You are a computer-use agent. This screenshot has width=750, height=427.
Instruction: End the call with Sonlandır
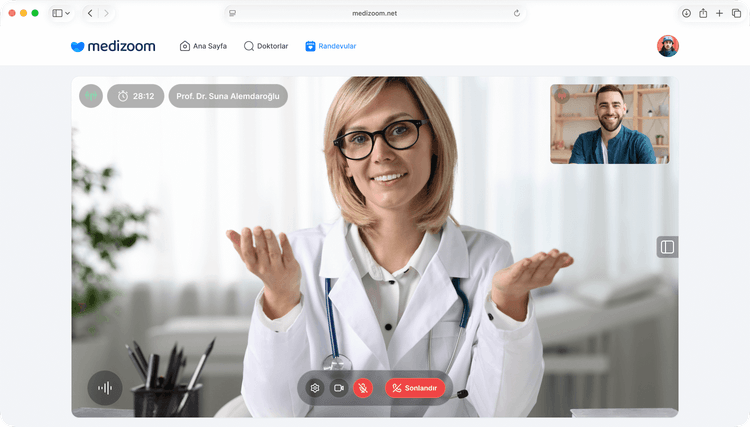coord(414,388)
